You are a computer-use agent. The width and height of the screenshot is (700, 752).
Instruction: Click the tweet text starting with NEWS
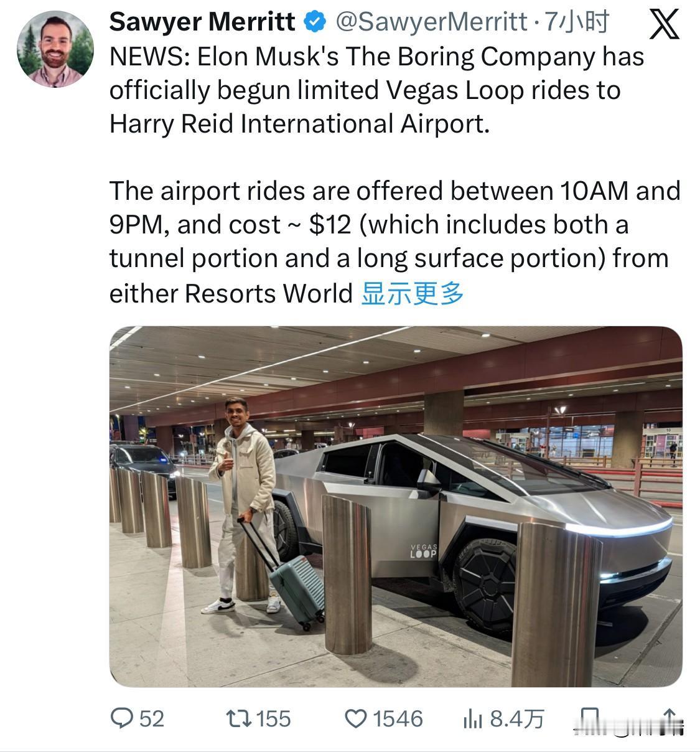click(376, 90)
